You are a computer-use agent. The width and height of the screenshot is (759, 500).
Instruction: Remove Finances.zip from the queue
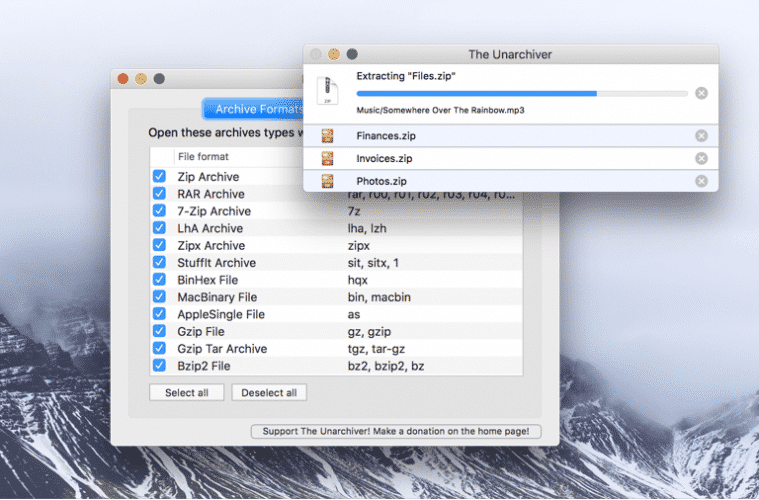click(x=701, y=136)
